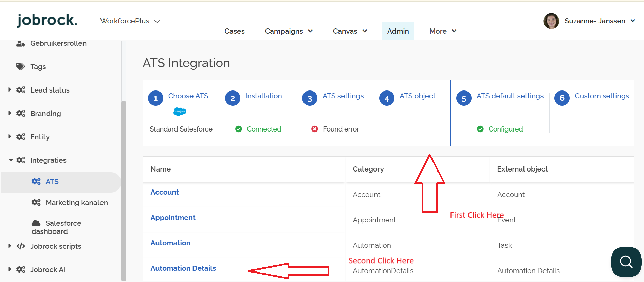The width and height of the screenshot is (644, 282).
Task: Click step 3 circle for ATS settings
Action: [310, 98]
